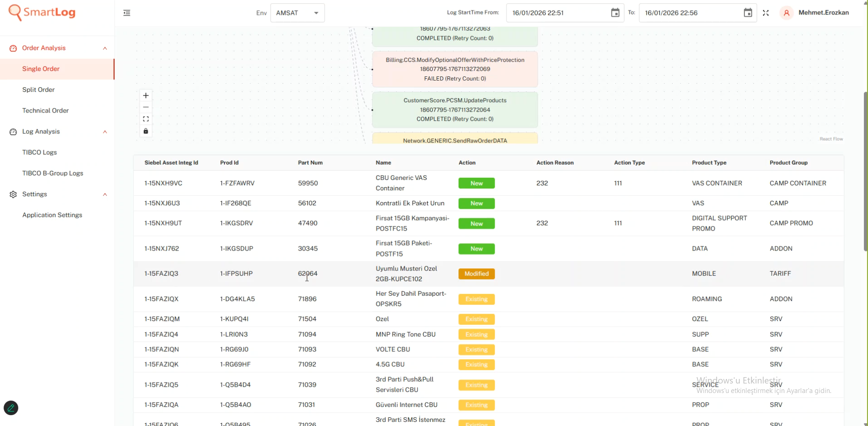Select the Single Order menu item
This screenshot has height=426, width=868.
(57, 69)
